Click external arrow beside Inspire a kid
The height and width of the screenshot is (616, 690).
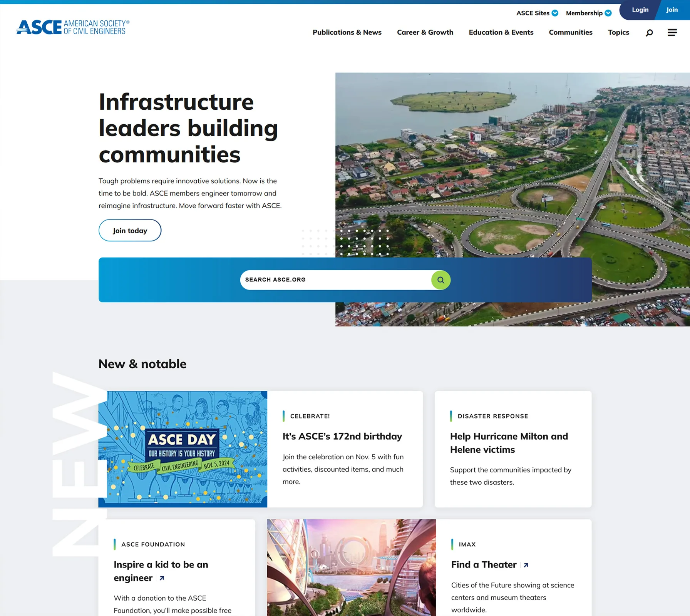pyautogui.click(x=162, y=578)
